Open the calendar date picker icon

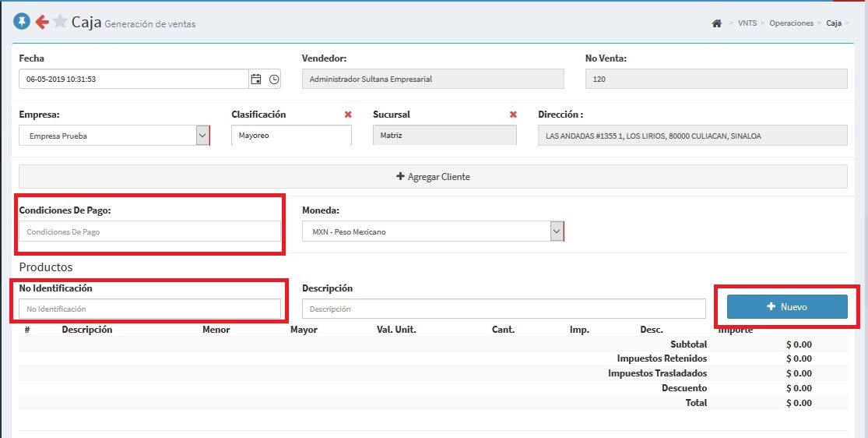(255, 79)
